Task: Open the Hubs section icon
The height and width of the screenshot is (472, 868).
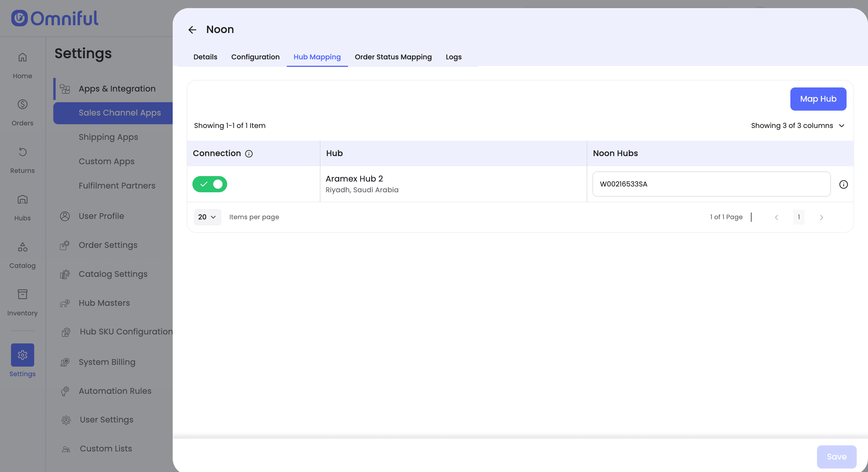Action: (22, 200)
